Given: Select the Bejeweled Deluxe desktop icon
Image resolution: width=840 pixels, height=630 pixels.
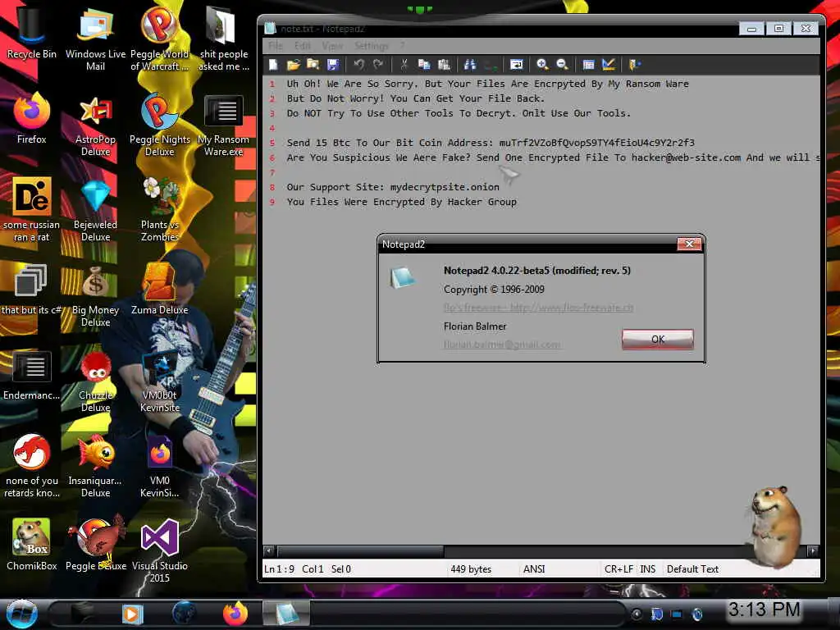Looking at the screenshot, I should (x=95, y=210).
